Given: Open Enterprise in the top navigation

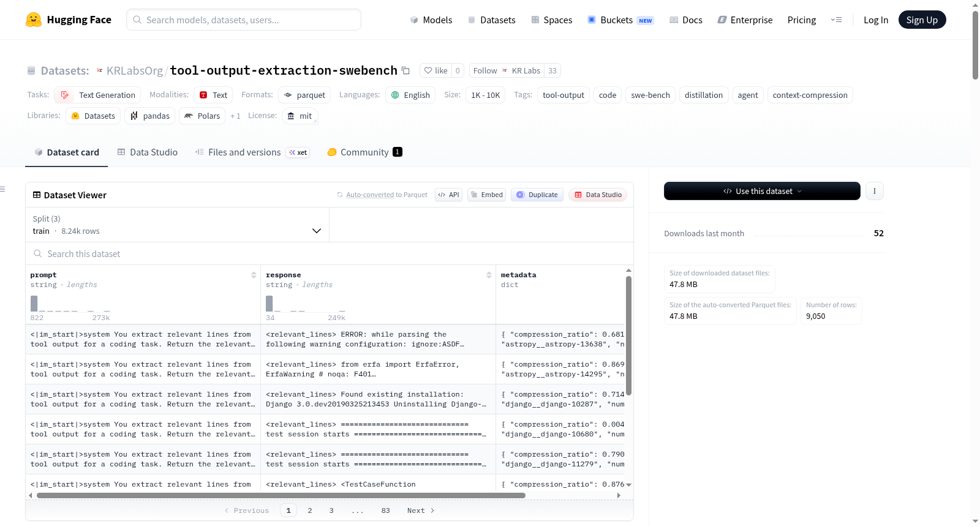Looking at the screenshot, I should coord(745,20).
